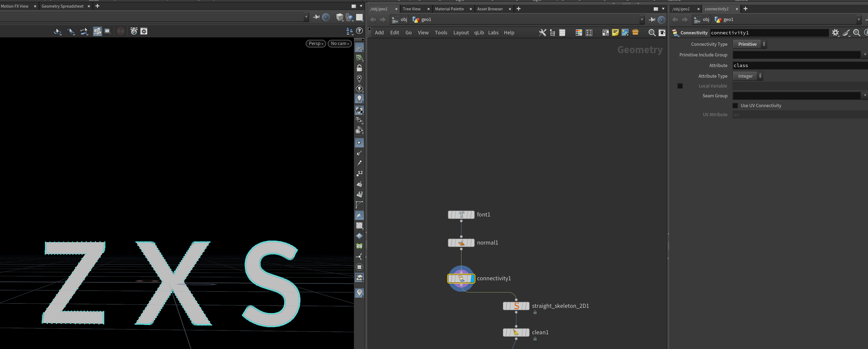The height and width of the screenshot is (349, 868).
Task: Select the straight_skeleton_2D1 node
Action: (x=516, y=306)
